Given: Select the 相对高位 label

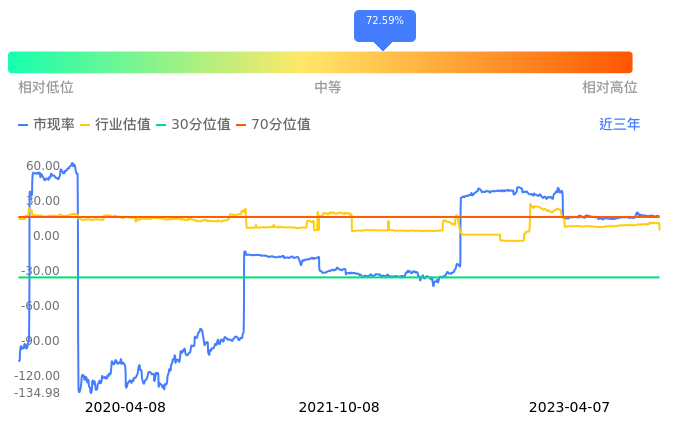Looking at the screenshot, I should pyautogui.click(x=609, y=88).
